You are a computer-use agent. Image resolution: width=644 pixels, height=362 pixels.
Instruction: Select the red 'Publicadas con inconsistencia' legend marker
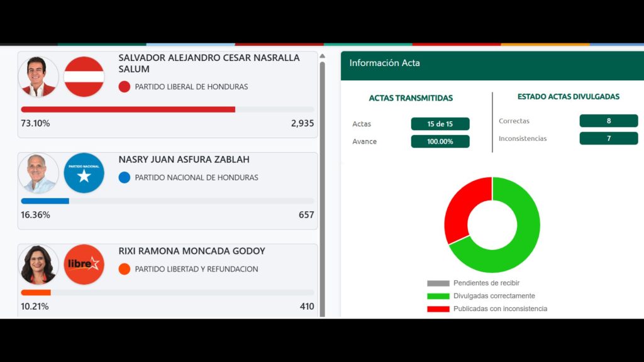click(437, 309)
